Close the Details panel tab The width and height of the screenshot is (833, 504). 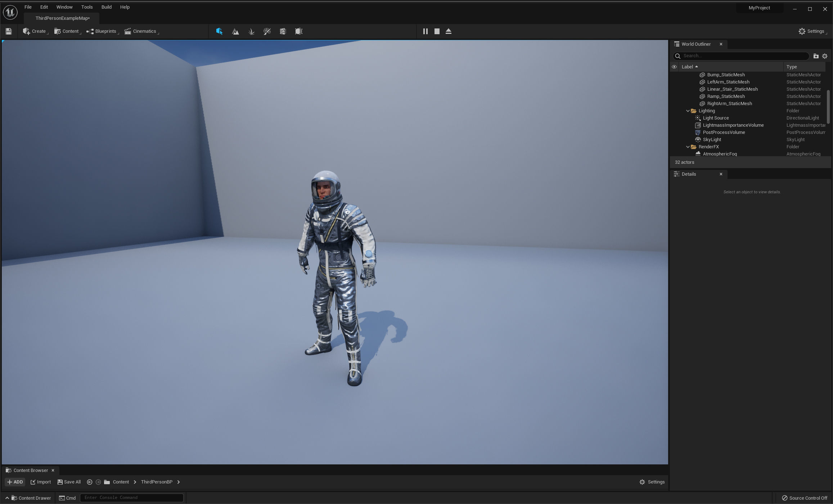point(721,174)
